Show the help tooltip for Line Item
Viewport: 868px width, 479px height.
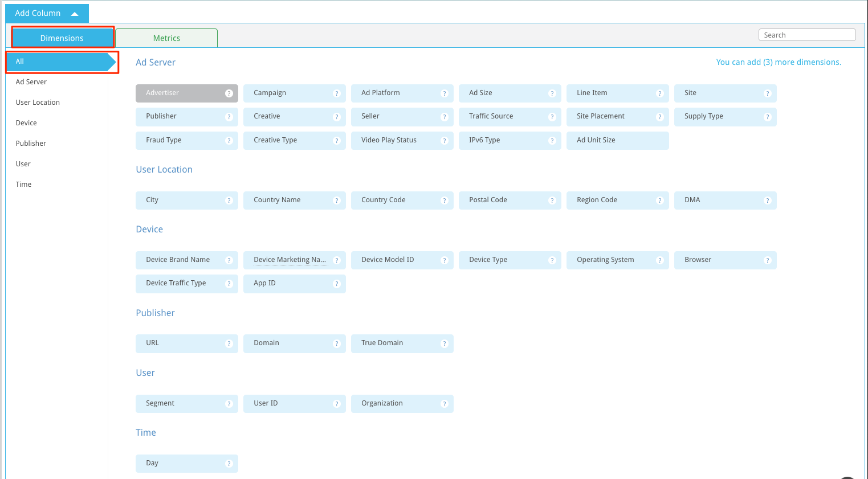click(660, 93)
